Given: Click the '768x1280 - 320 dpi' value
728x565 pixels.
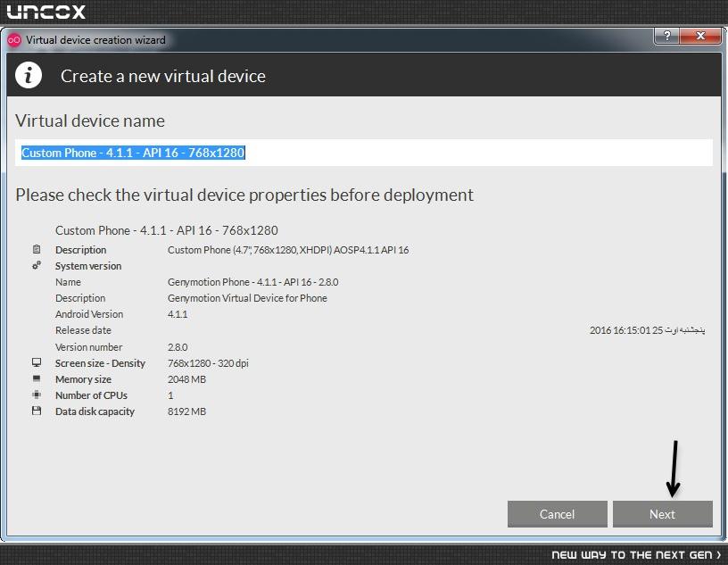Looking at the screenshot, I should click(x=208, y=363).
